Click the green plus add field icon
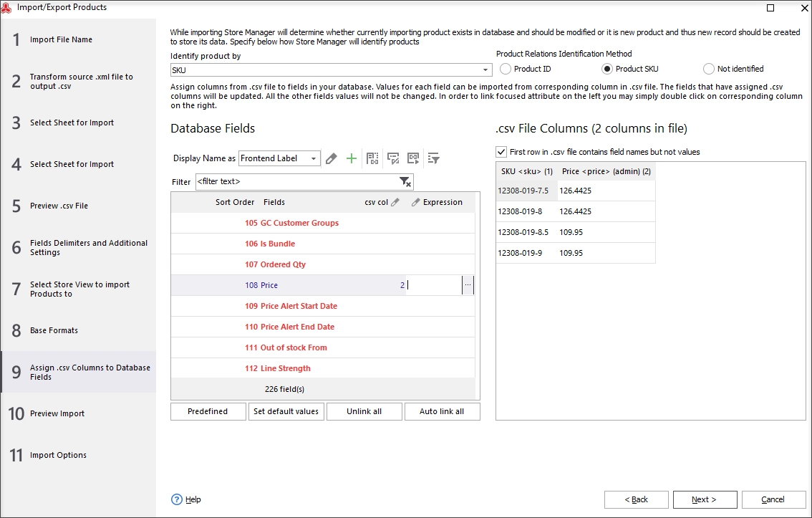The image size is (812, 518). coord(352,158)
